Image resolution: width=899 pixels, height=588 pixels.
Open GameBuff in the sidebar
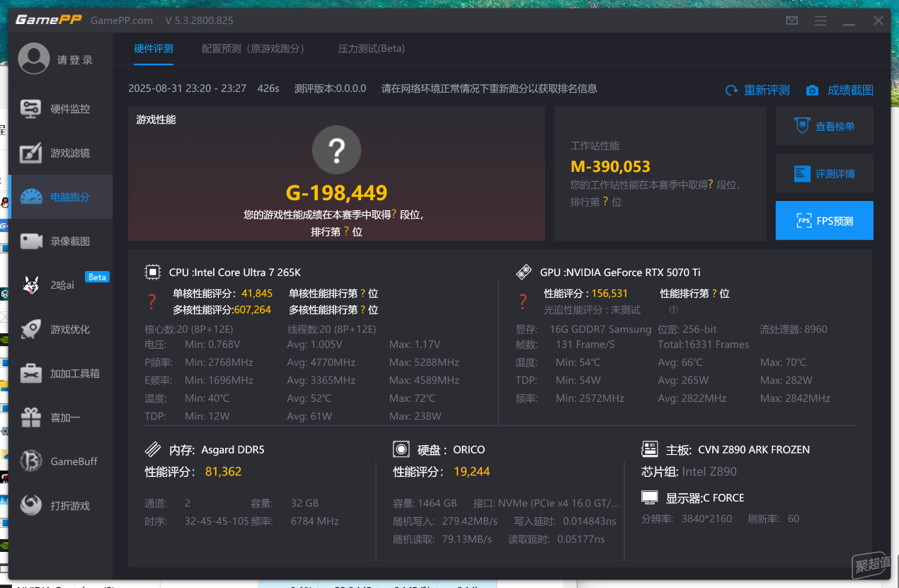click(x=60, y=461)
